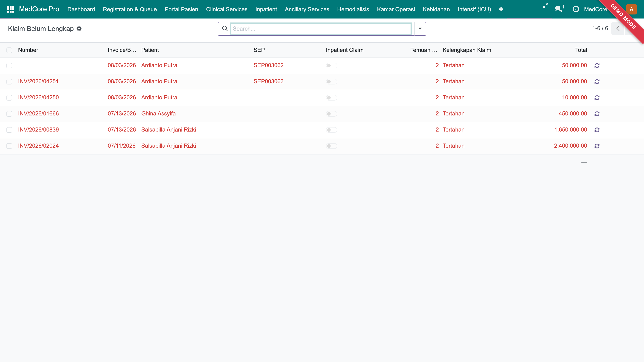
Task: Open the apps grid menu icon
Action: [x=10, y=9]
